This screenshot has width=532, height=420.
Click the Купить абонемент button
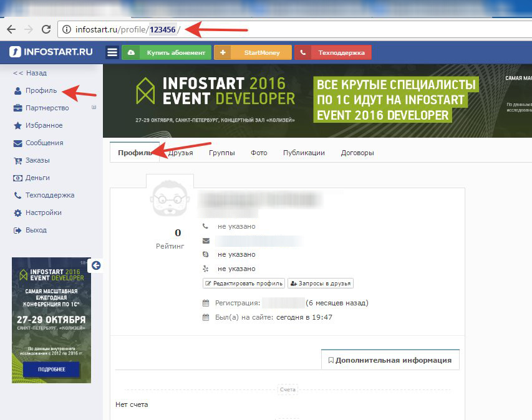pos(167,52)
